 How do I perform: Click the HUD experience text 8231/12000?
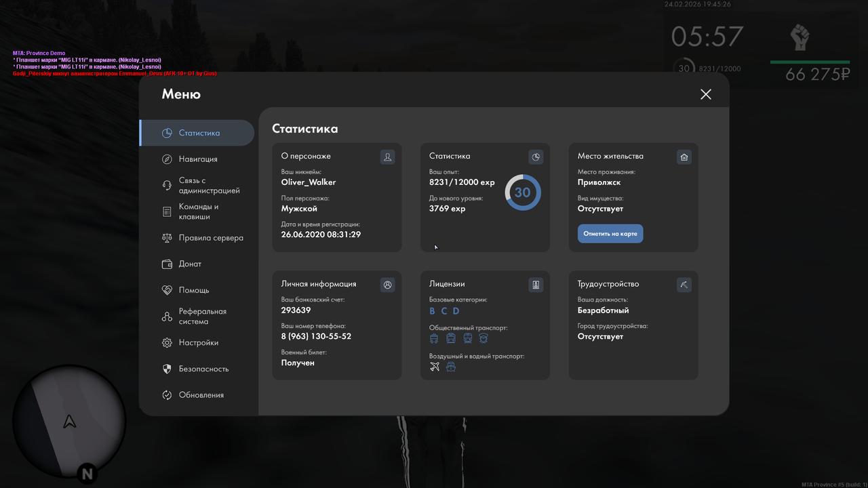[x=719, y=68]
